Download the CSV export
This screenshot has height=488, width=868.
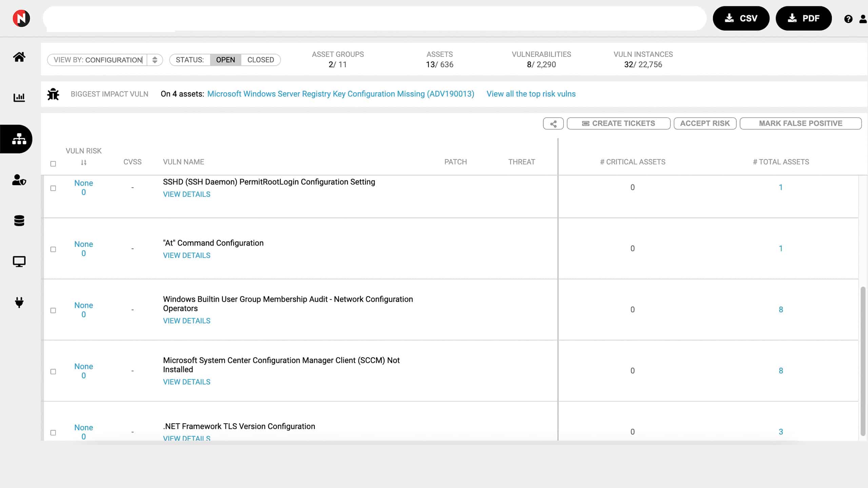[741, 18]
